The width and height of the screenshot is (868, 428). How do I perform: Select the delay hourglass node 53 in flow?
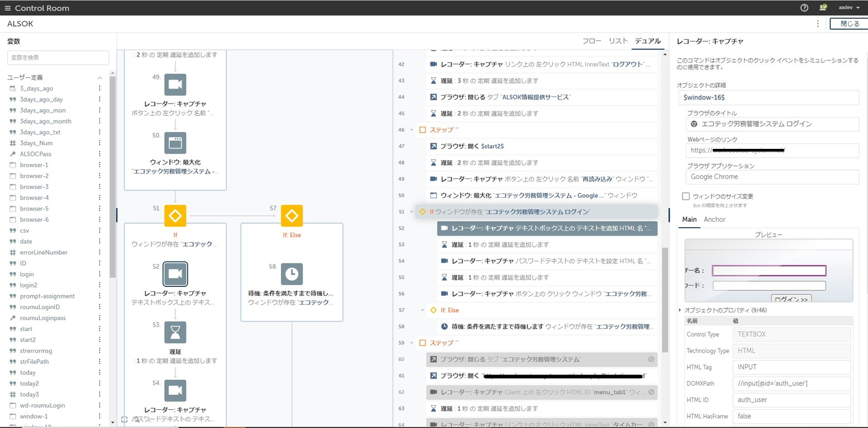(x=175, y=332)
